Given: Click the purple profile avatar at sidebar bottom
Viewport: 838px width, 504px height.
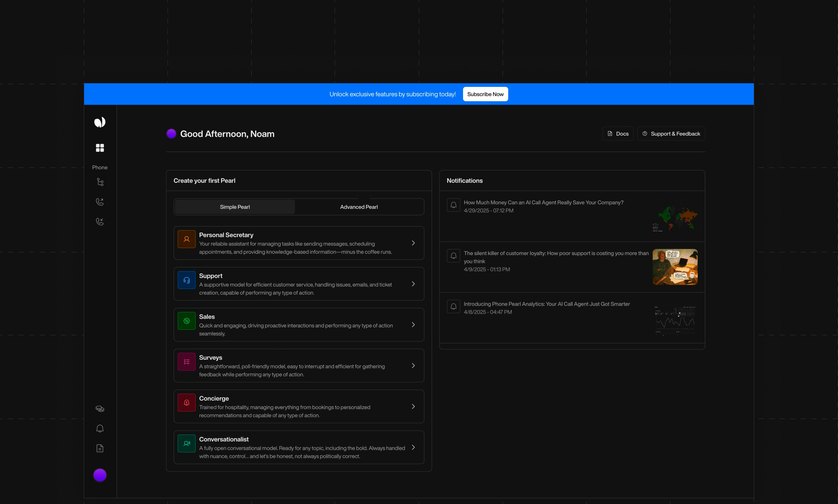Looking at the screenshot, I should [100, 475].
